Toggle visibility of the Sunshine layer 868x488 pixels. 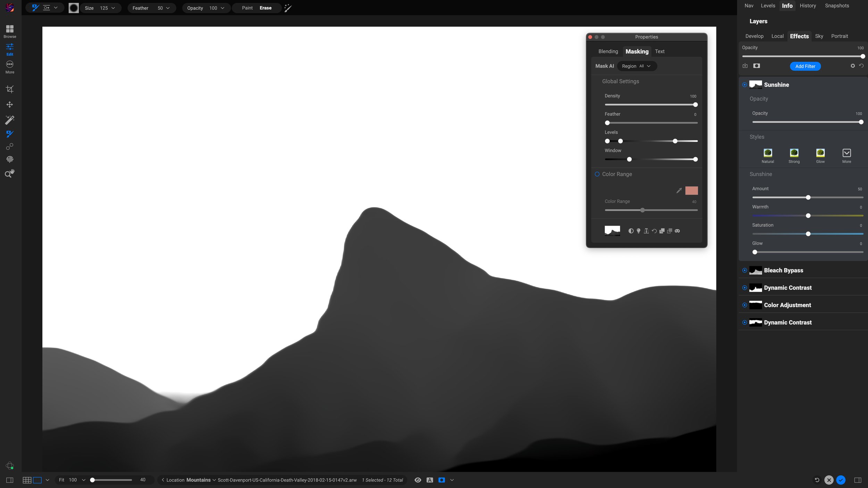[x=745, y=84]
